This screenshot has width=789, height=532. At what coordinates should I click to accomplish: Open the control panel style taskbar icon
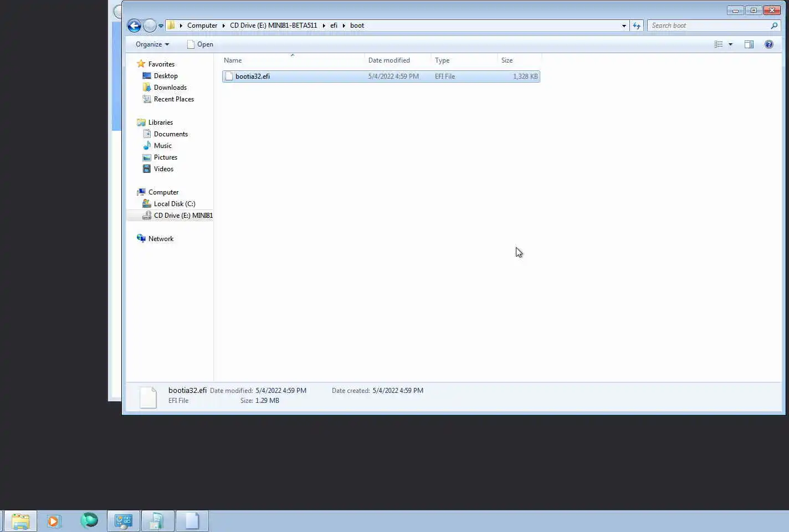click(123, 521)
